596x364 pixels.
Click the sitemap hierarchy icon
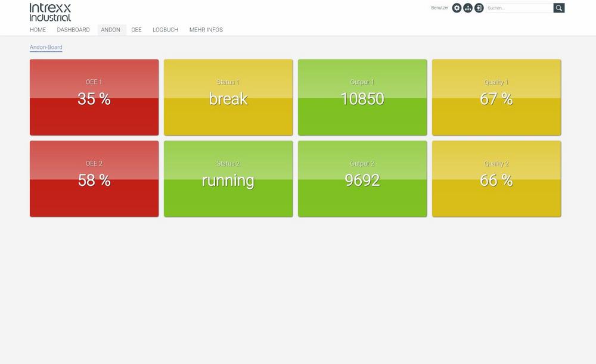pos(468,8)
